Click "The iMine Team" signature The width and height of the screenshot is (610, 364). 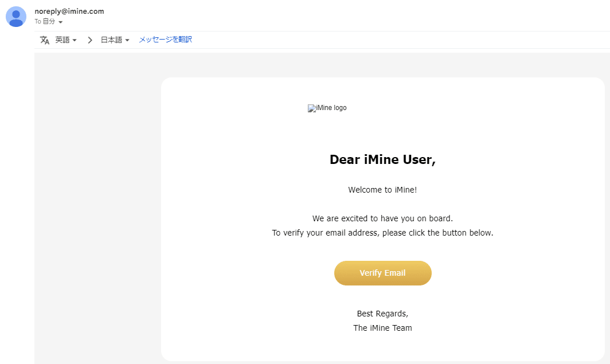(x=382, y=328)
